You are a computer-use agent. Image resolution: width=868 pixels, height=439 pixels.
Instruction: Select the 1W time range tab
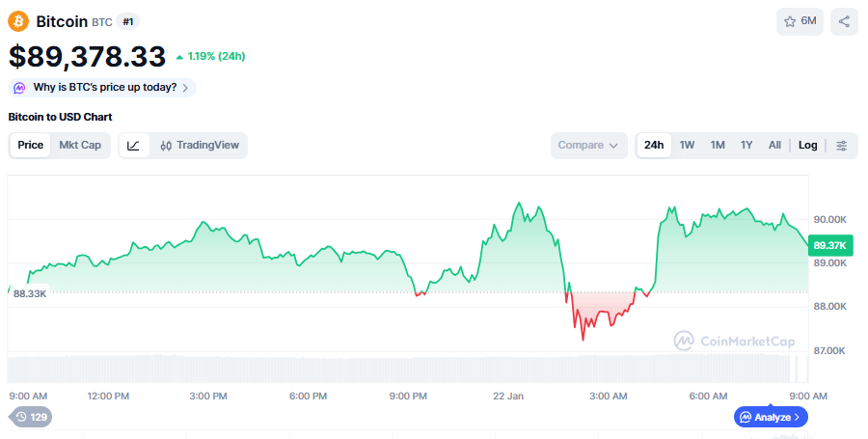687,146
